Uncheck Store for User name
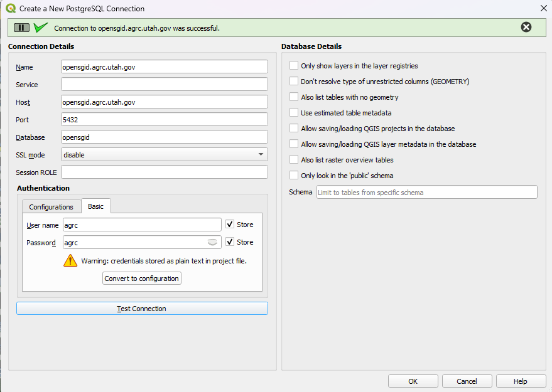The height and width of the screenshot is (392, 552). click(x=230, y=225)
